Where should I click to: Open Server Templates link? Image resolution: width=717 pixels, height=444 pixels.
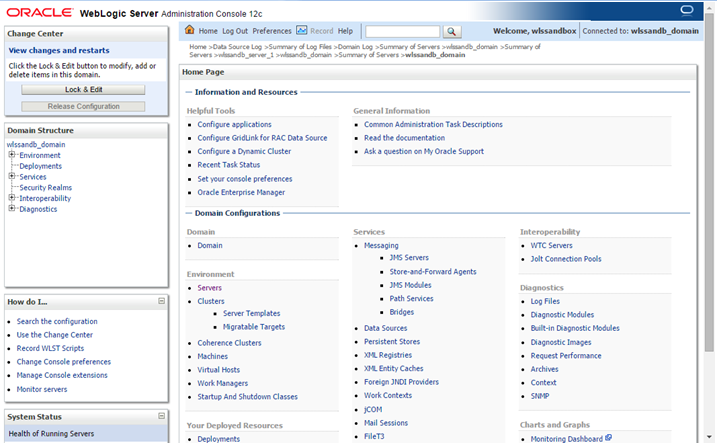pos(251,313)
